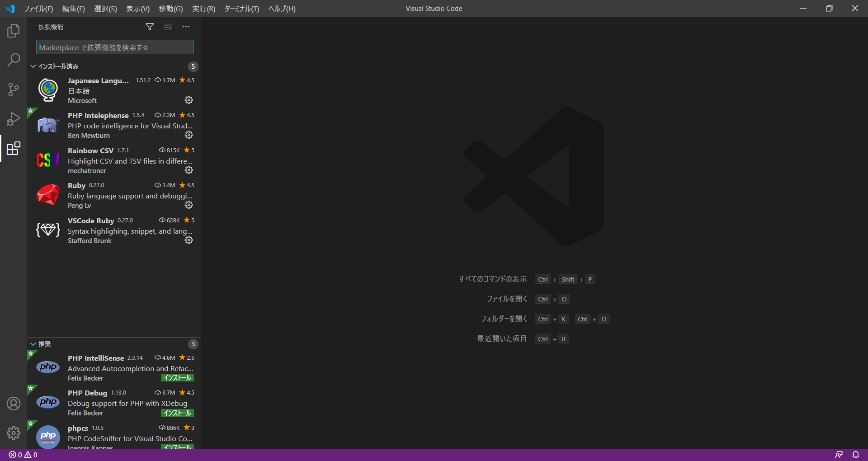Open the Search view in activity bar

(x=14, y=60)
